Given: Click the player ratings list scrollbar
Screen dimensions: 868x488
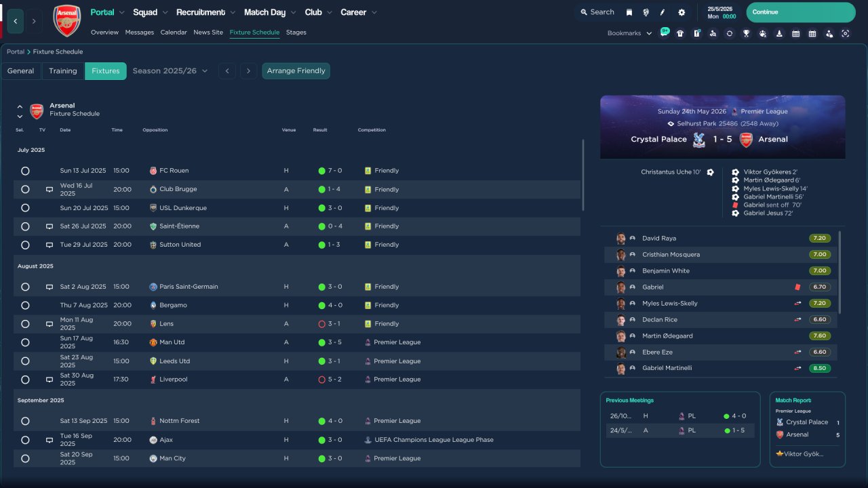Looking at the screenshot, I should [840, 272].
